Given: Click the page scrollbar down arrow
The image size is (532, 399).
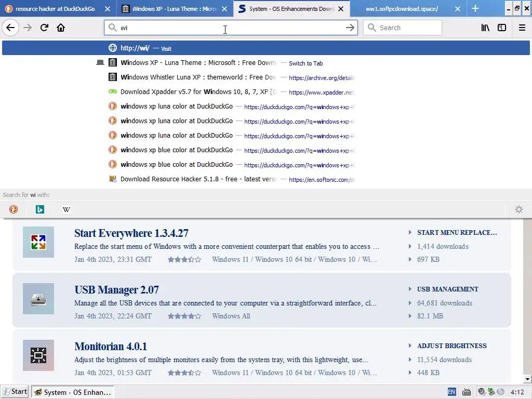Looking at the screenshot, I should pos(527,379).
